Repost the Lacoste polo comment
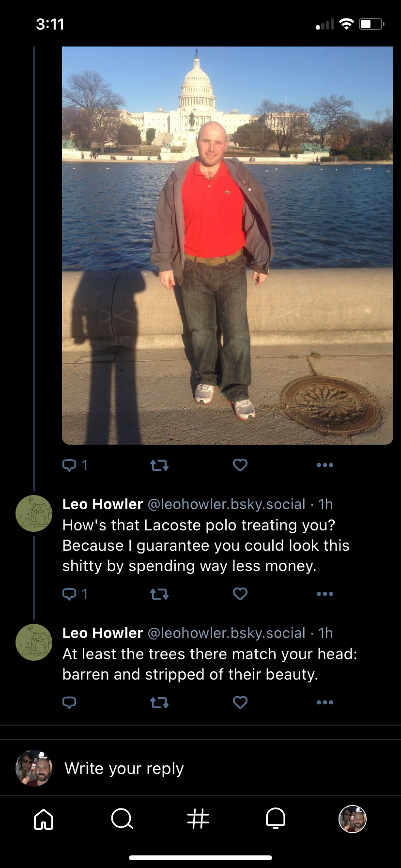This screenshot has width=401, height=868. [x=159, y=594]
